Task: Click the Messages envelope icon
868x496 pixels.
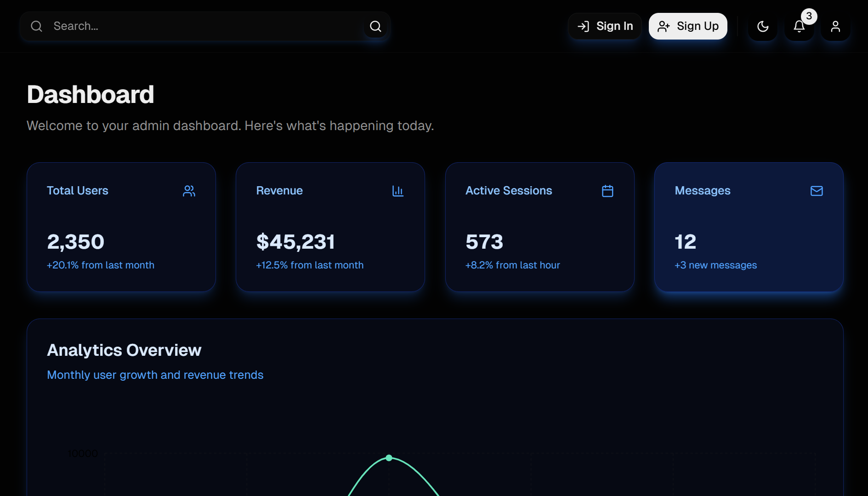Action: (817, 191)
